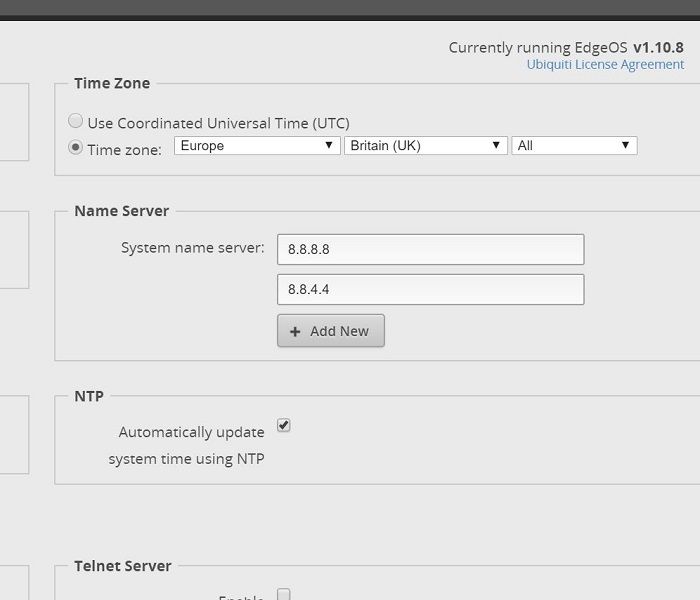
Task: Click the Time Zone section heading
Action: coord(112,83)
